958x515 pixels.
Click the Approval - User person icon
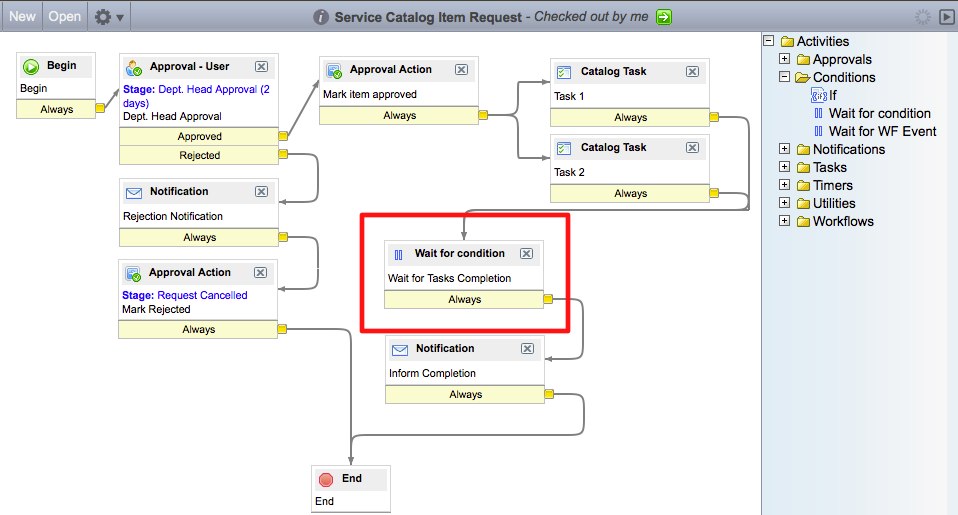(x=133, y=67)
